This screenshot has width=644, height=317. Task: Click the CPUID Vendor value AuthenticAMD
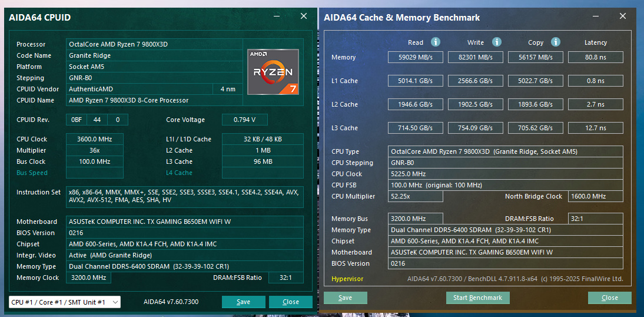[140, 89]
